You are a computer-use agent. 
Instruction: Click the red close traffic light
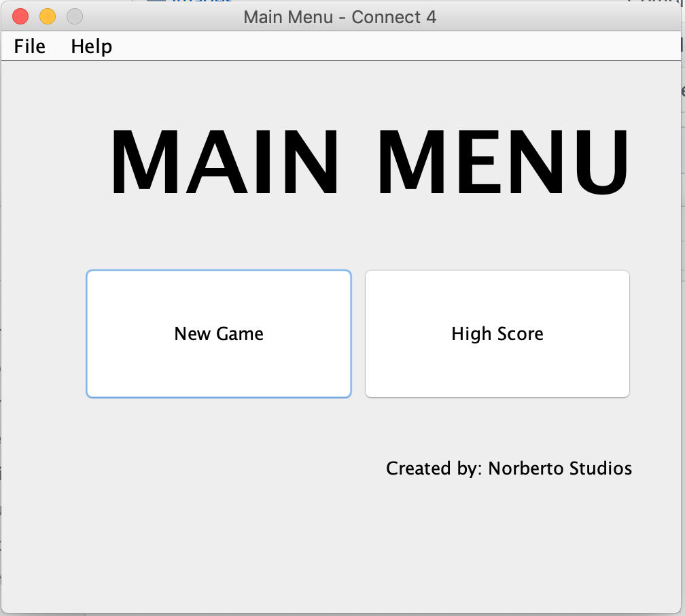[x=19, y=16]
